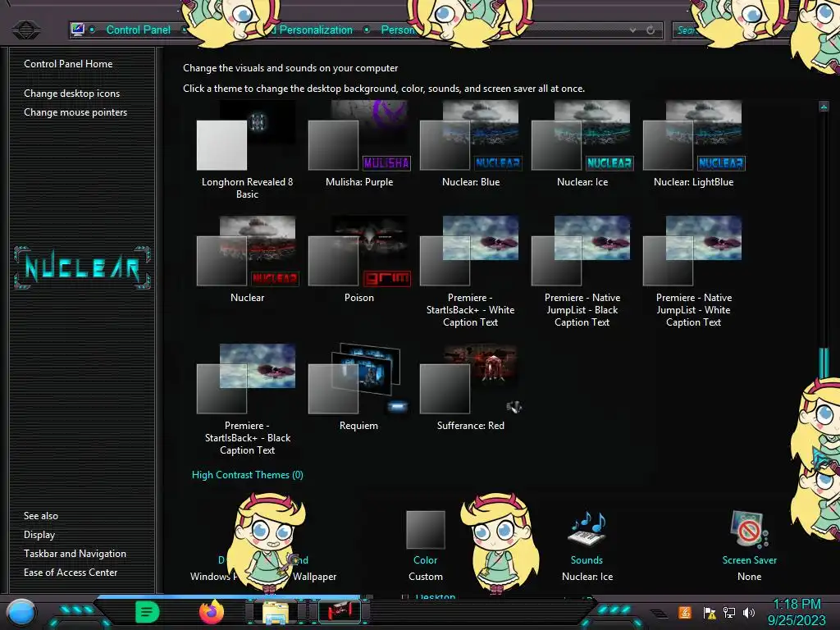The image size is (840, 630).
Task: Open the network tray icon
Action: (729, 612)
